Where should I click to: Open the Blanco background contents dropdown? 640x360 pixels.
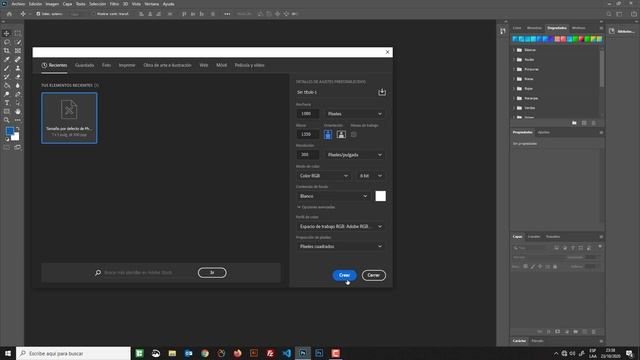333,196
